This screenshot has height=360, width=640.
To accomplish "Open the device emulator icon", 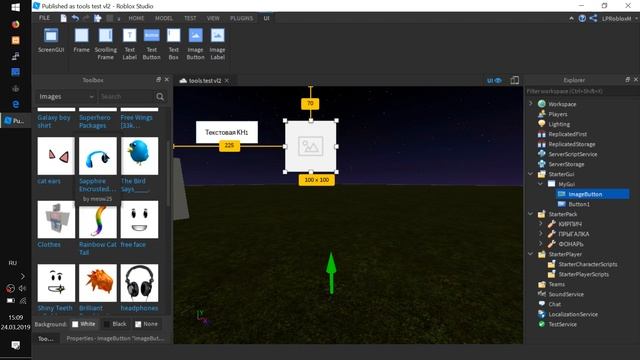I will (x=515, y=80).
